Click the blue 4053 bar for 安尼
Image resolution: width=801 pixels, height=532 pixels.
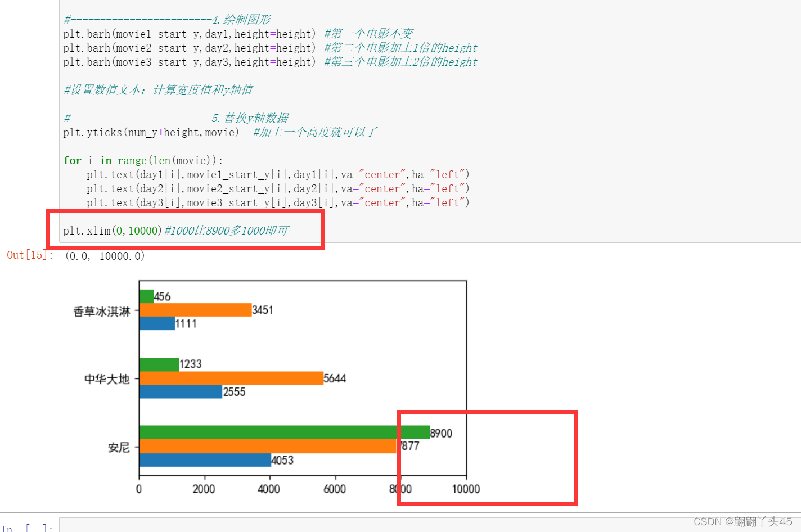[x=205, y=459]
